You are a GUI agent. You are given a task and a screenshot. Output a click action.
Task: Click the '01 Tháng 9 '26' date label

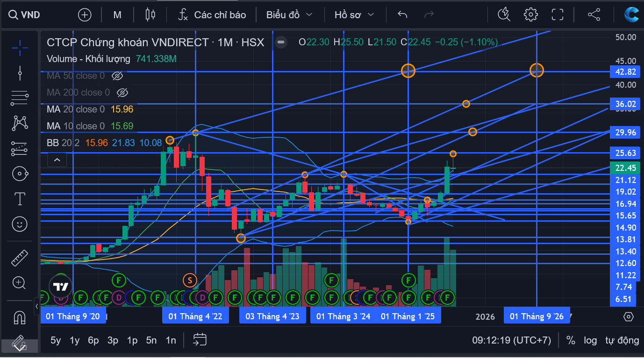point(537,316)
